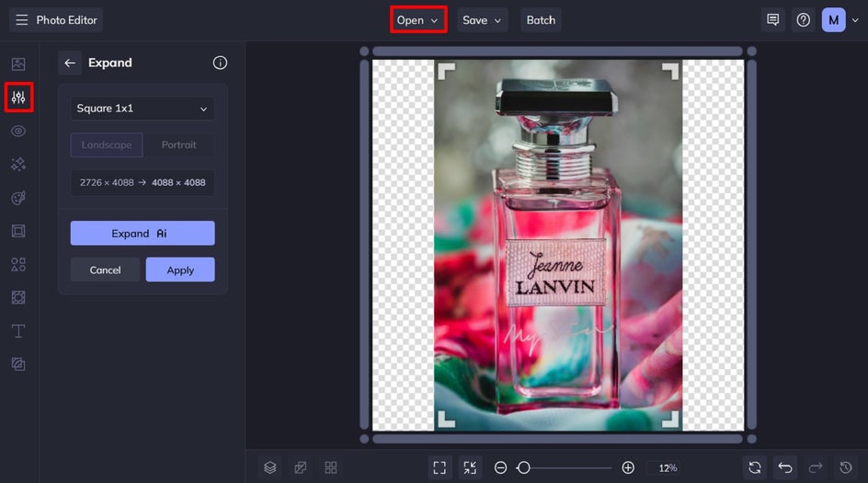Image resolution: width=868 pixels, height=483 pixels.
Task: Select Portrait orientation
Action: pos(178,144)
